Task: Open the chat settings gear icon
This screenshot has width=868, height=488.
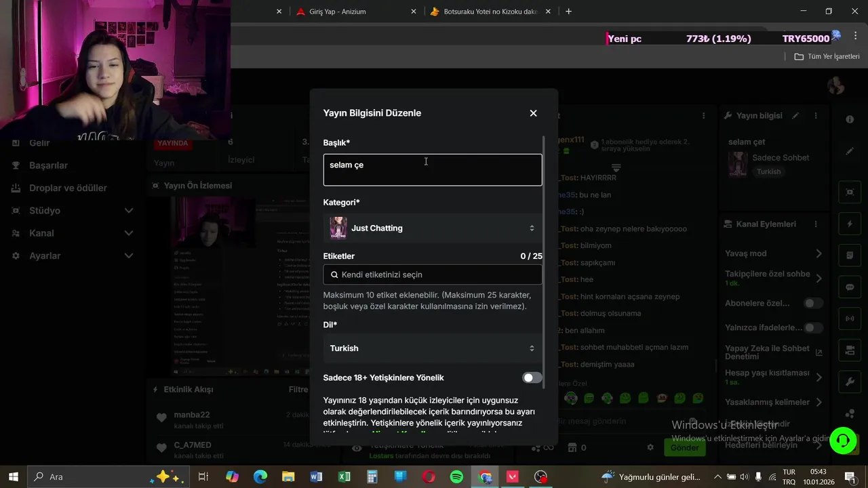Action: 650,447
